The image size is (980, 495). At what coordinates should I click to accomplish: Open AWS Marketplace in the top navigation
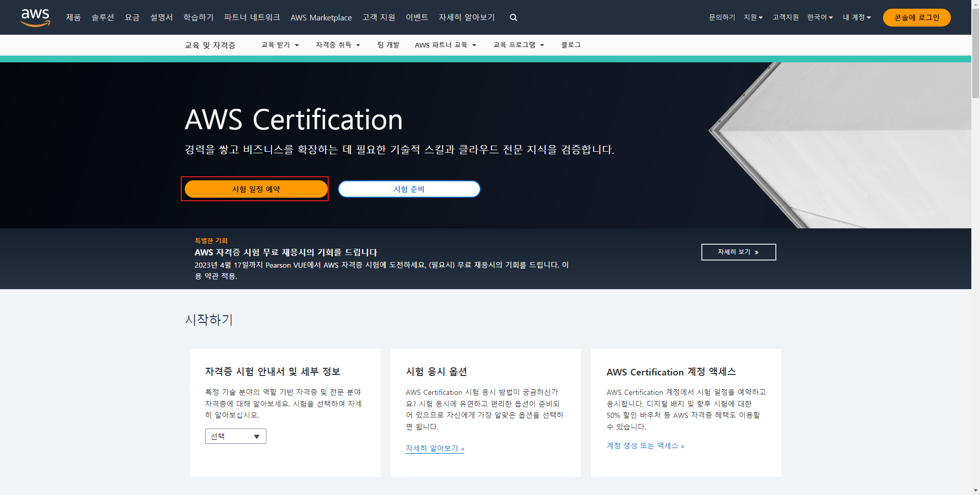321,17
